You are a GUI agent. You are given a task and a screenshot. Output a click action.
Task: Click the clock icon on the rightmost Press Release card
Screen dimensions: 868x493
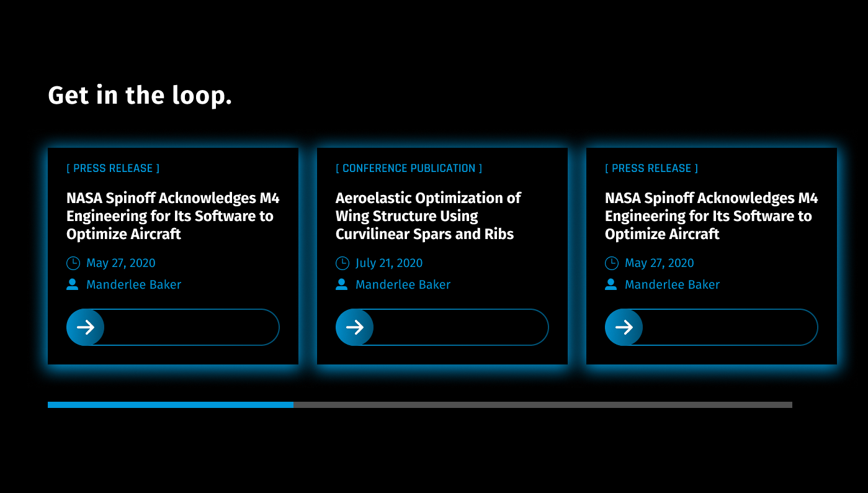(x=612, y=263)
